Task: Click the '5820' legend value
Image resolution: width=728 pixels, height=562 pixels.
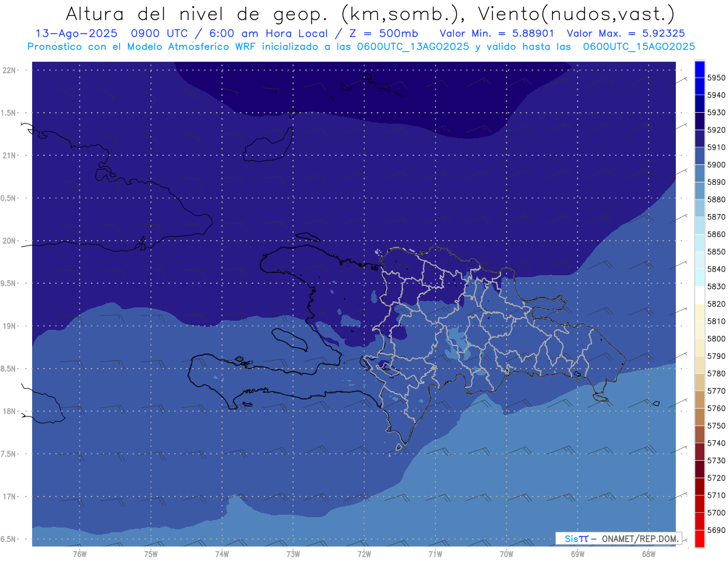Action: point(716,304)
